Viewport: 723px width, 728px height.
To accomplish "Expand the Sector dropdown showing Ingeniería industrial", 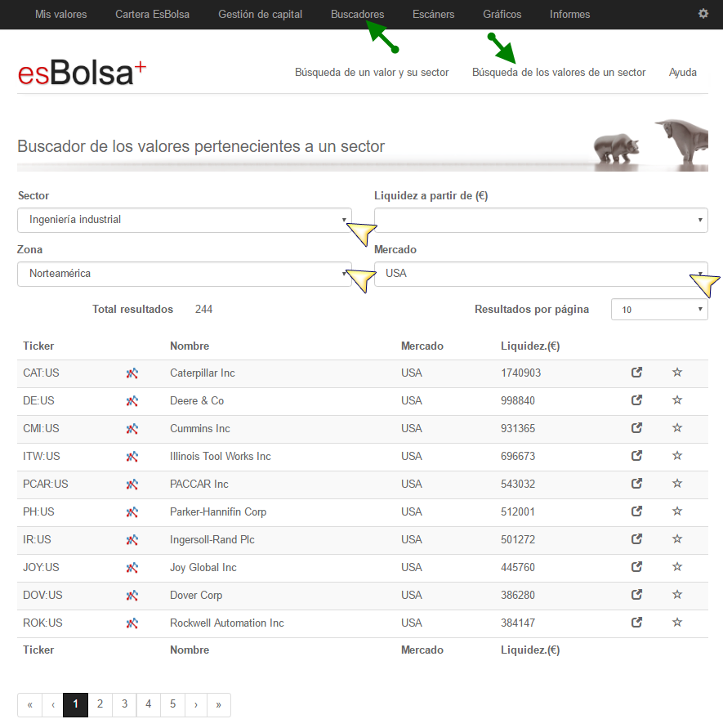I will coord(185,220).
